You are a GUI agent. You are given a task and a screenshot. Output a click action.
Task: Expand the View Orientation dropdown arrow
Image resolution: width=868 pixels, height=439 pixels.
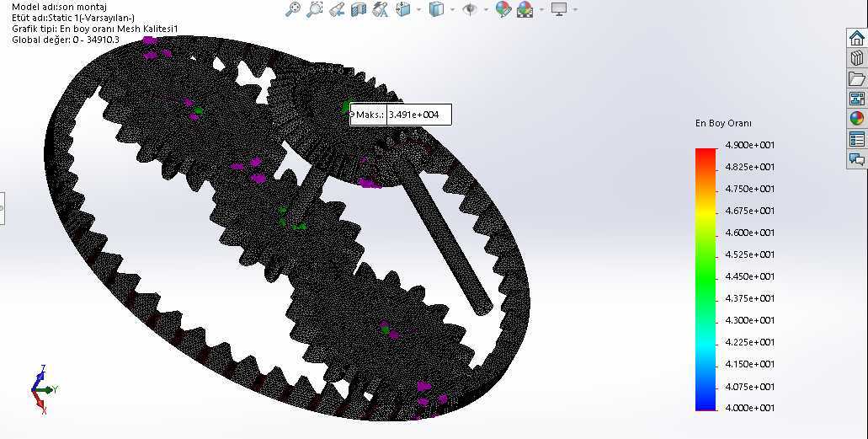[418, 9]
